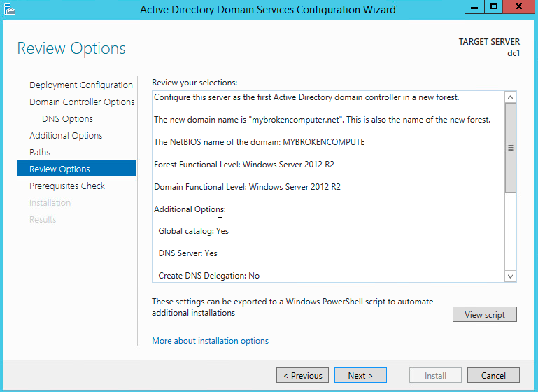Open Domain Controller Options step
538x392 pixels.
click(x=82, y=102)
